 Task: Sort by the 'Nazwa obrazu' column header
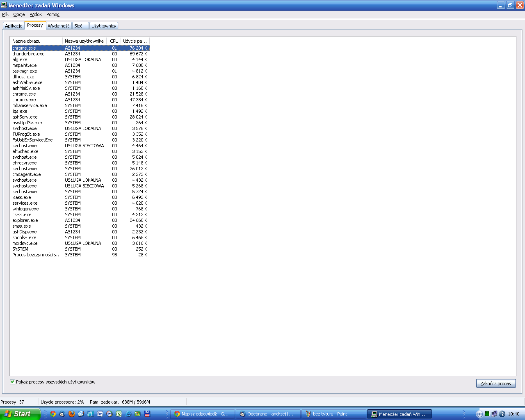(x=36, y=41)
